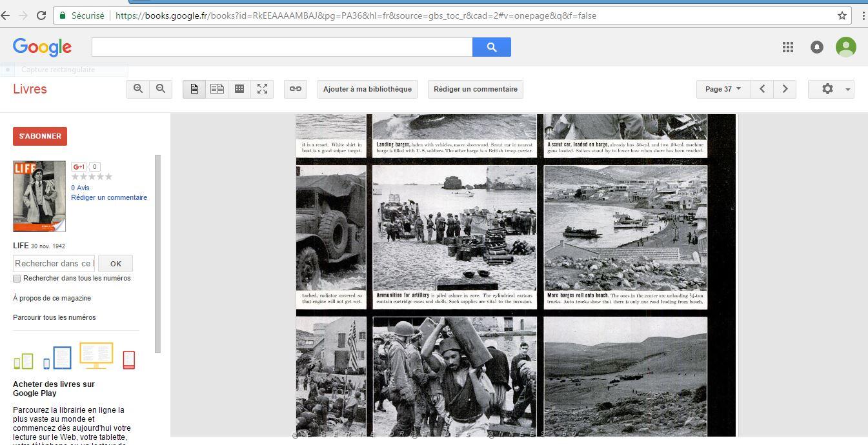Open Parcourir tous les numéros
Image resolution: width=868 pixels, height=445 pixels.
coord(54,317)
